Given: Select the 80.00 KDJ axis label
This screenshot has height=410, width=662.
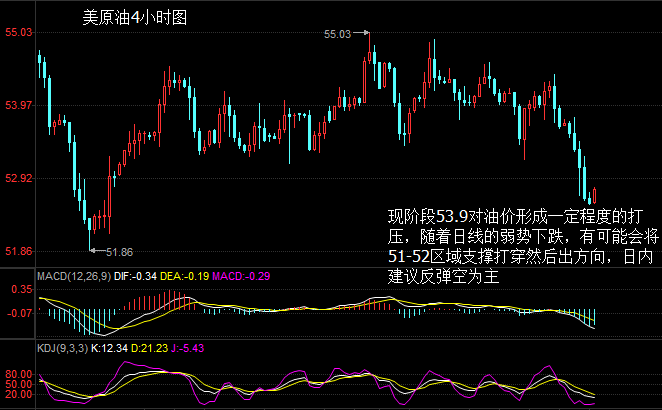Looking at the screenshot, I should [x=19, y=374].
